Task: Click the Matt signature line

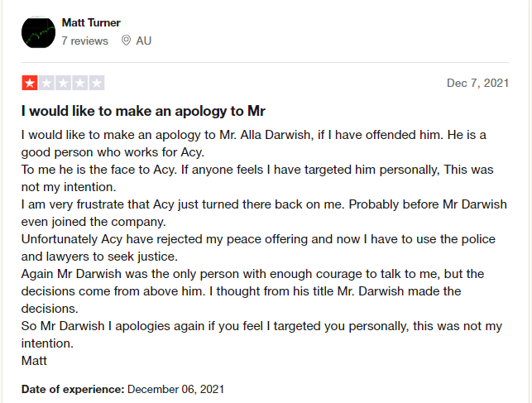Action: [x=34, y=361]
